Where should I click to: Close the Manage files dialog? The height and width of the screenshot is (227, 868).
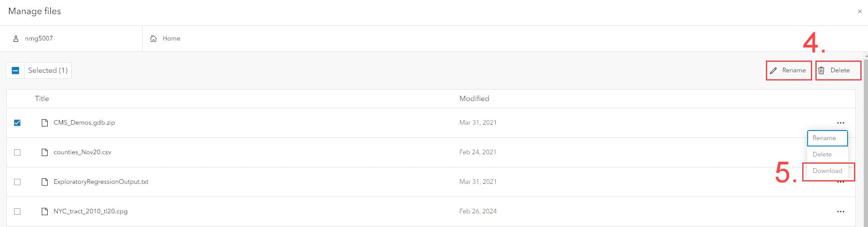[x=859, y=11]
